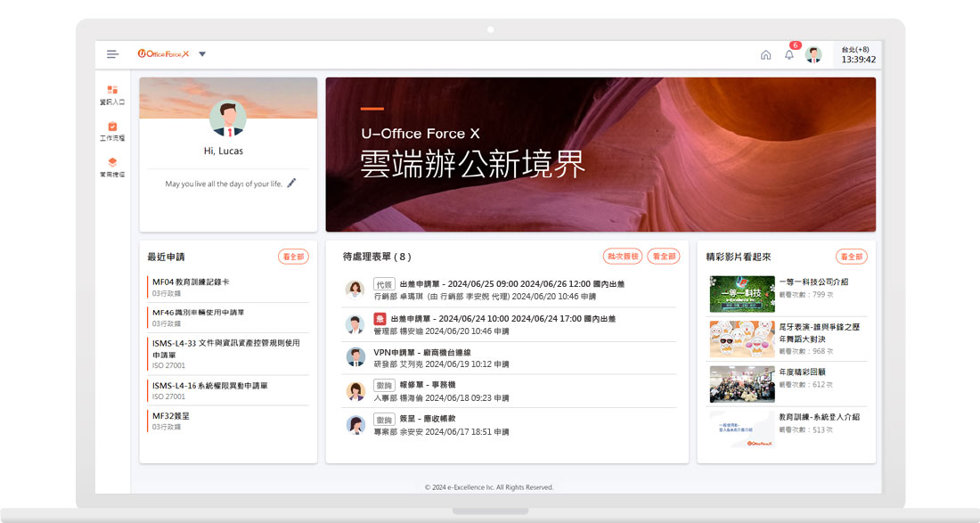This screenshot has width=980, height=523.
Task: Expand the dropdown arrow beside the logo
Action: tap(202, 53)
